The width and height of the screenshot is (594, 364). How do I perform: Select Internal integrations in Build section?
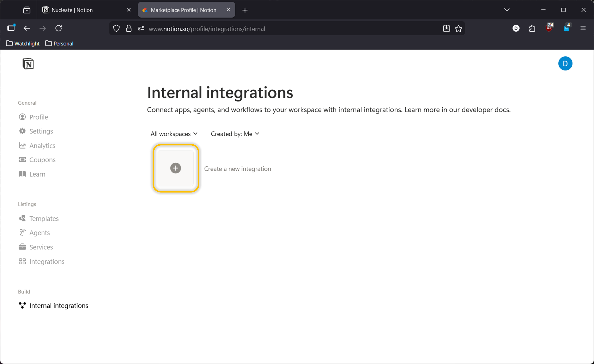click(59, 305)
